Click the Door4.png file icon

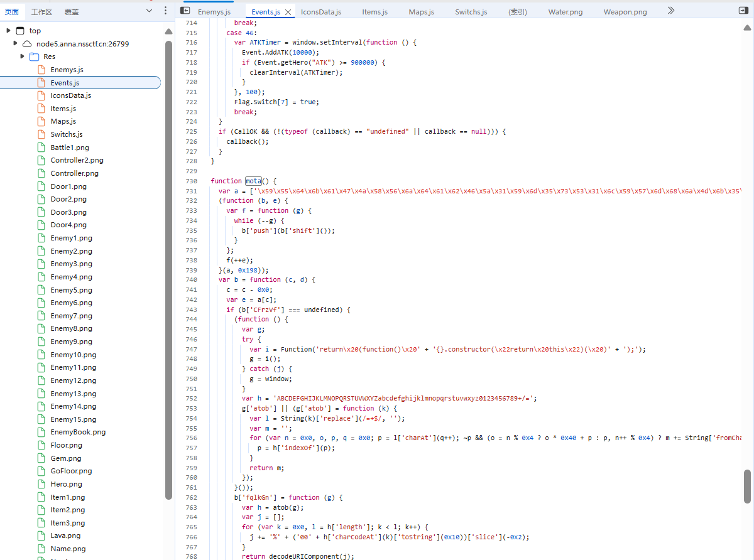(41, 225)
